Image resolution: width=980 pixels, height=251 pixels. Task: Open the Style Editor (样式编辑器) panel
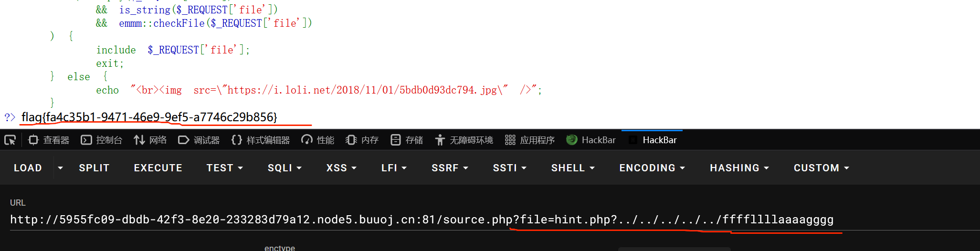261,140
